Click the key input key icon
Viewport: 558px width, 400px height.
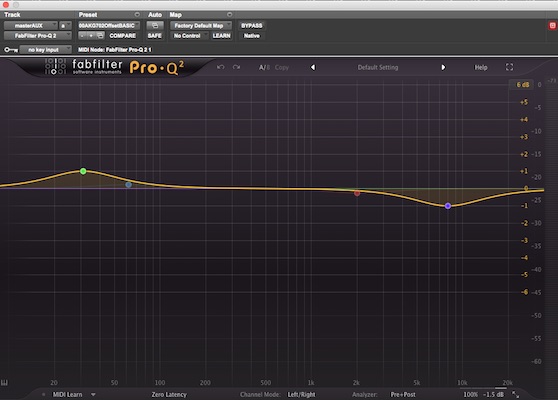11,49
